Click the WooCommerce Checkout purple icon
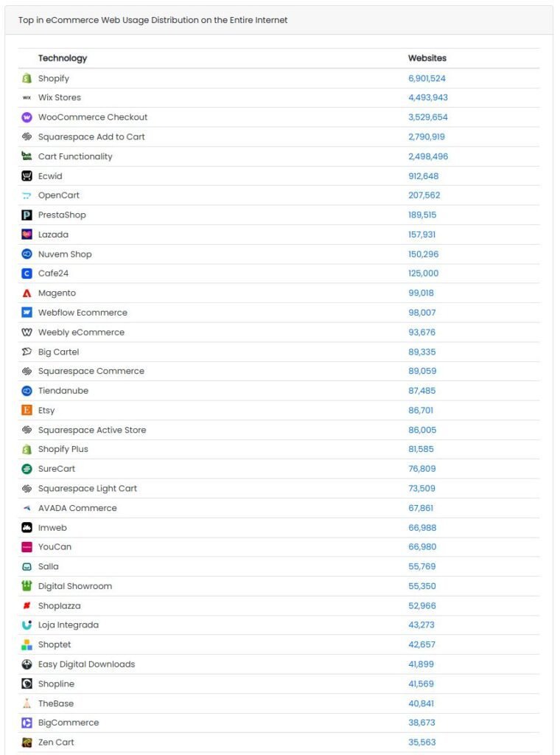The width and height of the screenshot is (560, 755). click(x=27, y=117)
